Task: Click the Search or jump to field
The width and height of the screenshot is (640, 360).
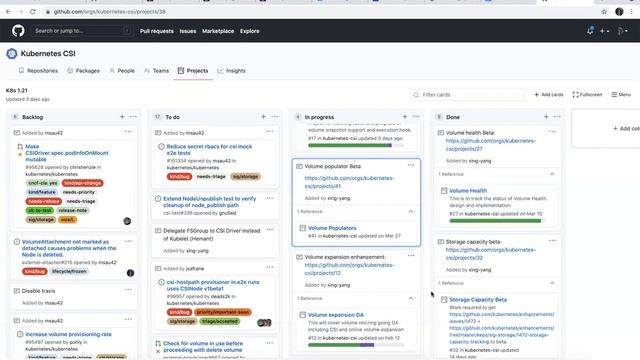Action: click(x=82, y=31)
